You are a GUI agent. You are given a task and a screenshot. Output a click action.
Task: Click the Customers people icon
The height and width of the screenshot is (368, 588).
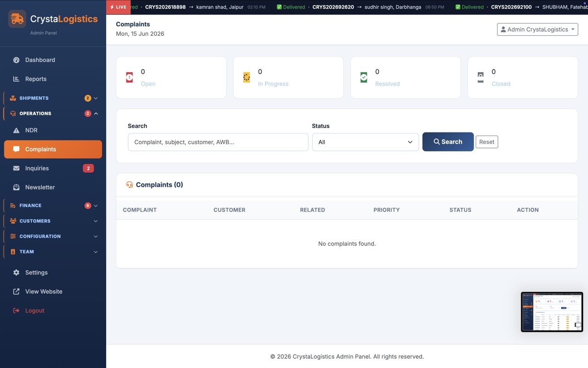[13, 221]
